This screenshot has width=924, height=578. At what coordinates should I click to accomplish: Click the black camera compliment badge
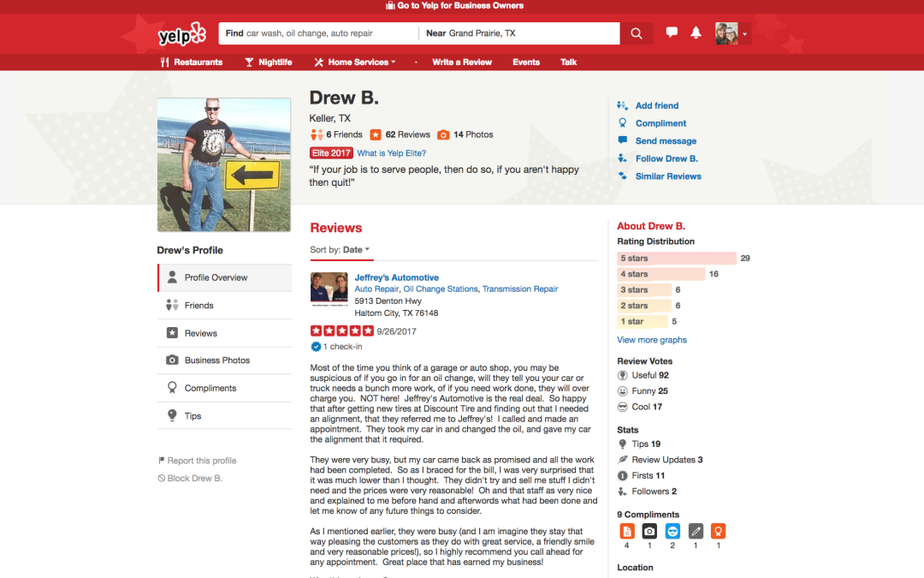pyautogui.click(x=649, y=532)
